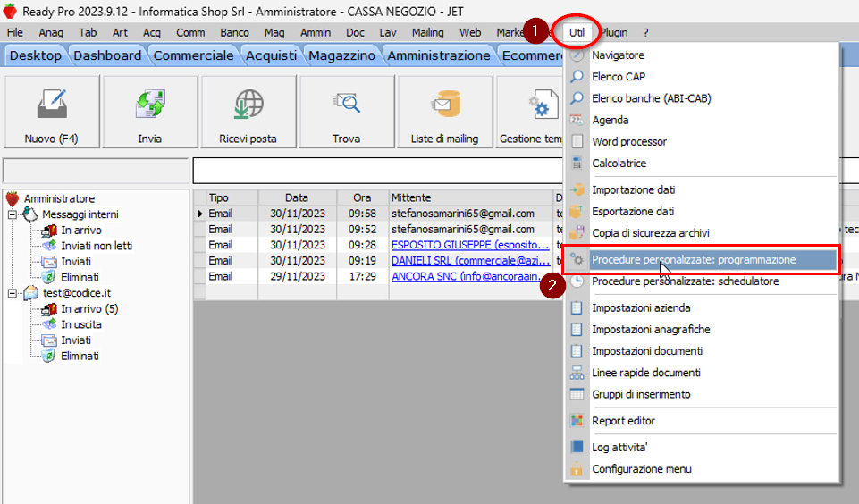
Task: Click the Agenda calendar icon
Action: (x=577, y=120)
